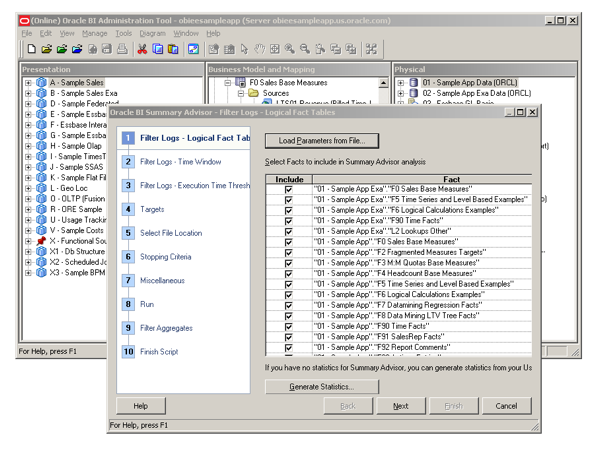Image resolution: width=600 pixels, height=449 pixels.
Task: Uncheck Include for Sample App F4 Headcount Base Measures
Action: coord(289,274)
